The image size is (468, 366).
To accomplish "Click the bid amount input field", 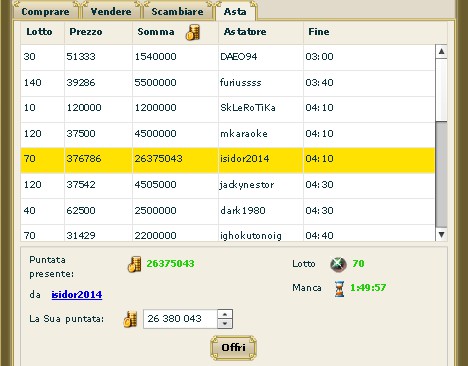I will pyautogui.click(x=180, y=319).
